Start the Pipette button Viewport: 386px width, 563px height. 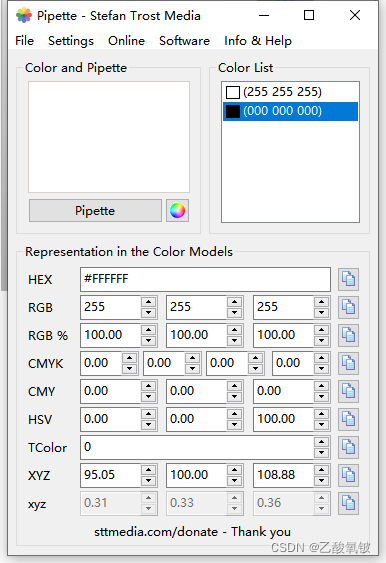click(95, 210)
